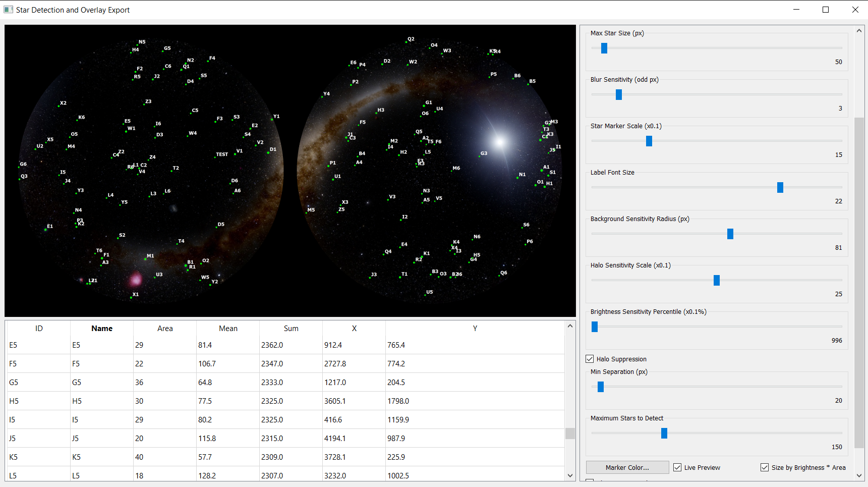Click the TEST star label in the image
The height and width of the screenshot is (487, 868).
(222, 154)
